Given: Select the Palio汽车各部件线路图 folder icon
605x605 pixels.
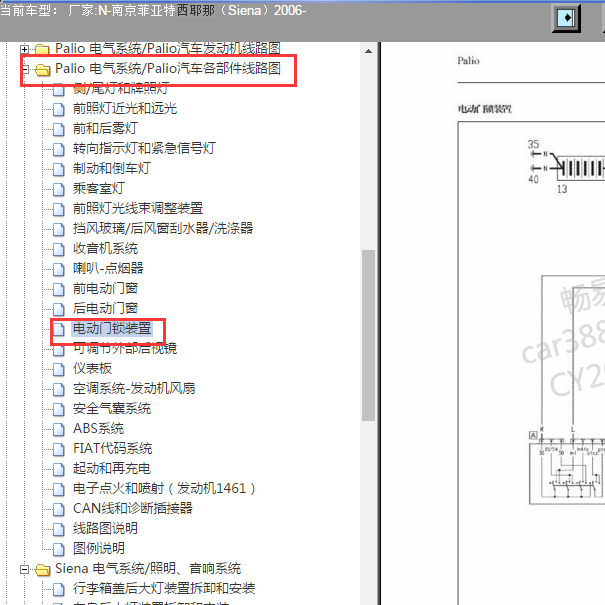Looking at the screenshot, I should [42, 69].
